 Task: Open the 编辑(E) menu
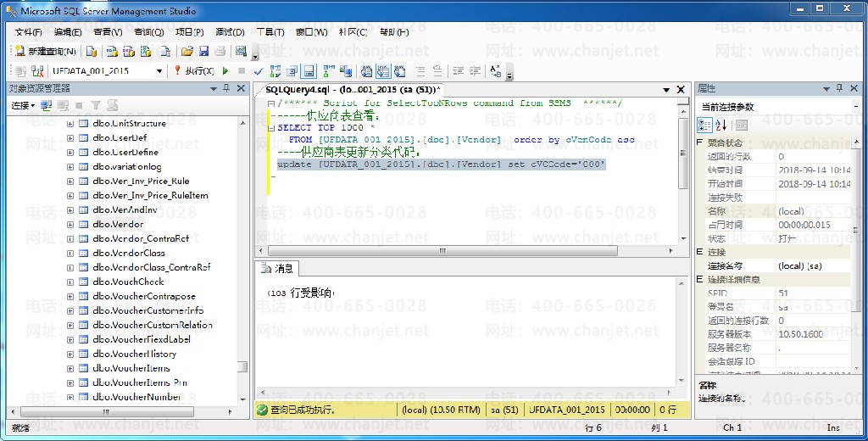pos(68,32)
